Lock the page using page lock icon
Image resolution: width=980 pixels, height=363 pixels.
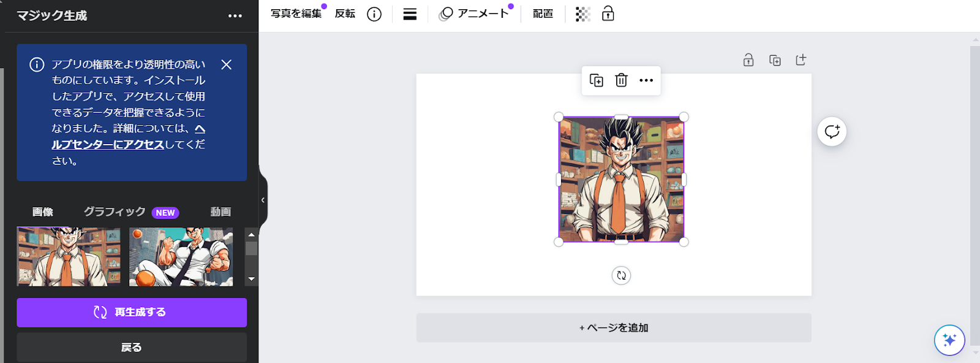coord(748,59)
